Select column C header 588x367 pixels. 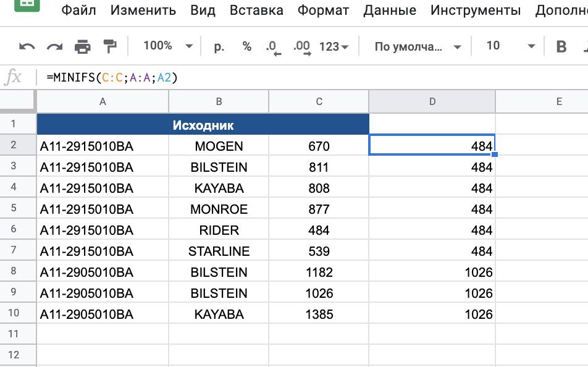tap(319, 102)
